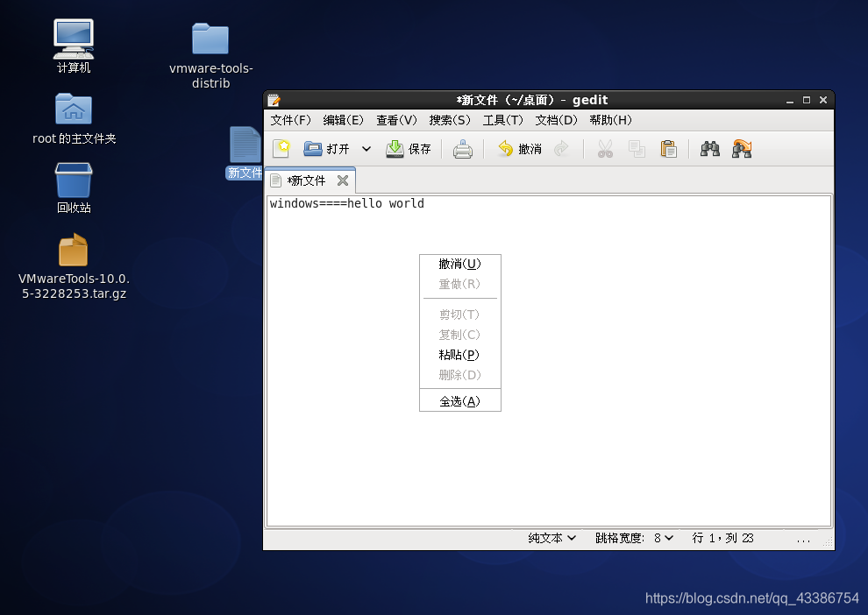Select the 回收站 trash icon
The height and width of the screenshot is (615, 868).
click(x=74, y=188)
